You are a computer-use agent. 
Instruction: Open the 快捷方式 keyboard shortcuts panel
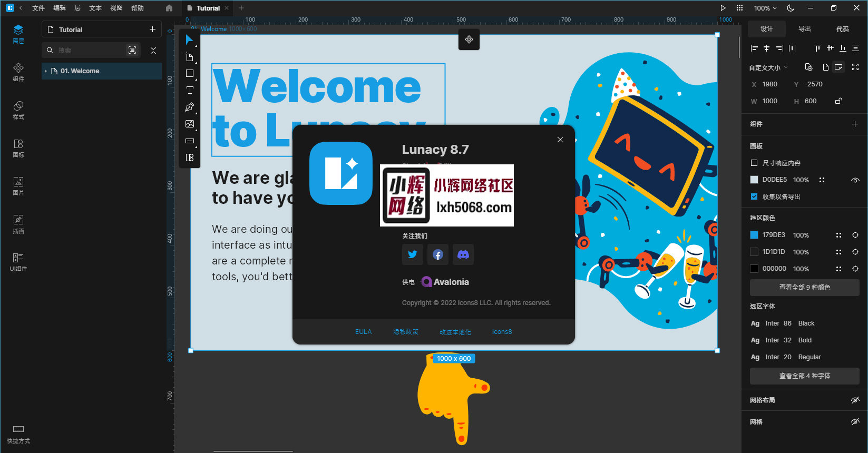18,434
